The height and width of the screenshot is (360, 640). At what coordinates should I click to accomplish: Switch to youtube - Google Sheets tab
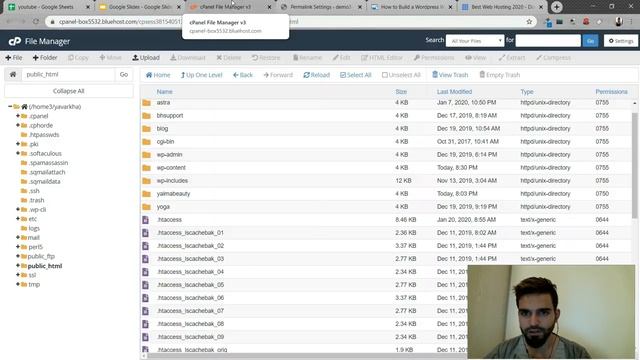46,7
